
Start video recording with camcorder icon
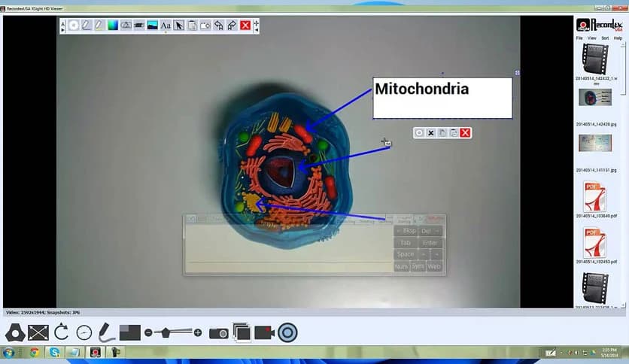[264, 332]
